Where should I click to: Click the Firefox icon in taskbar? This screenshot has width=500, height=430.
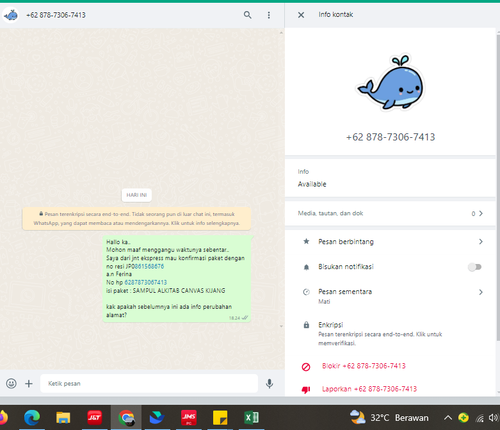tap(3, 418)
